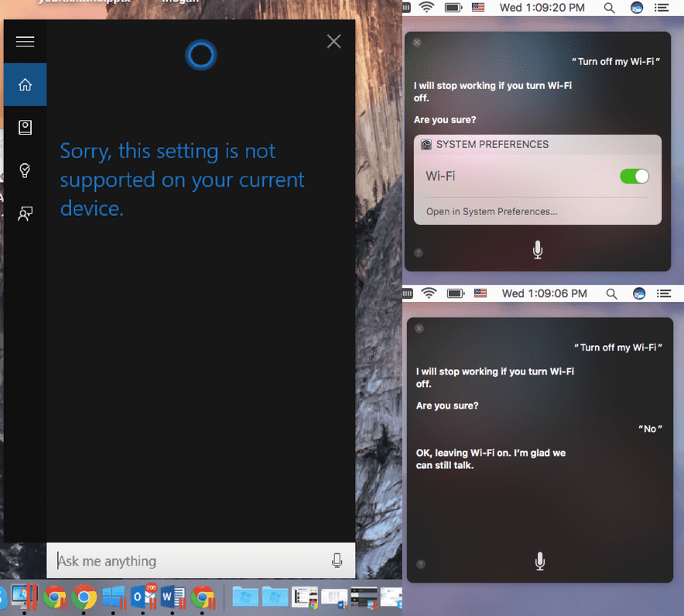Click 'OK, leaving Wi-Fi on' Siri response

pyautogui.click(x=491, y=459)
